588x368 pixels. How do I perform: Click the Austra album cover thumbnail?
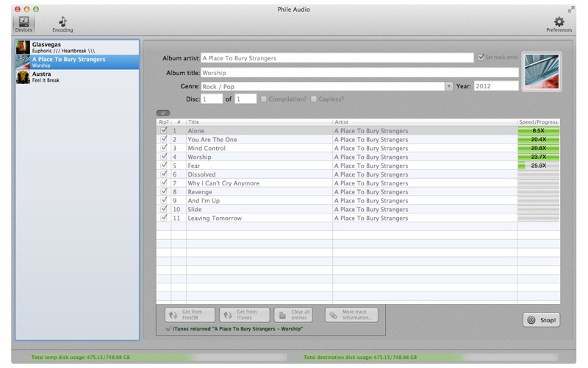click(23, 77)
